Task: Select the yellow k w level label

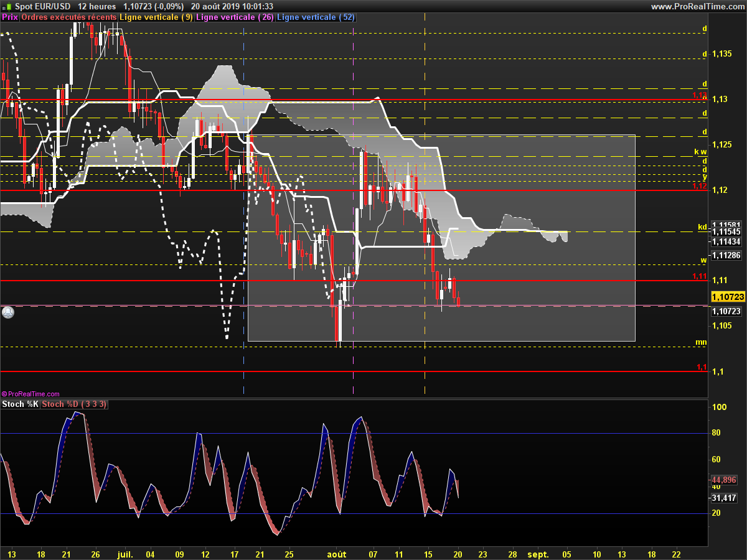Action: point(701,152)
